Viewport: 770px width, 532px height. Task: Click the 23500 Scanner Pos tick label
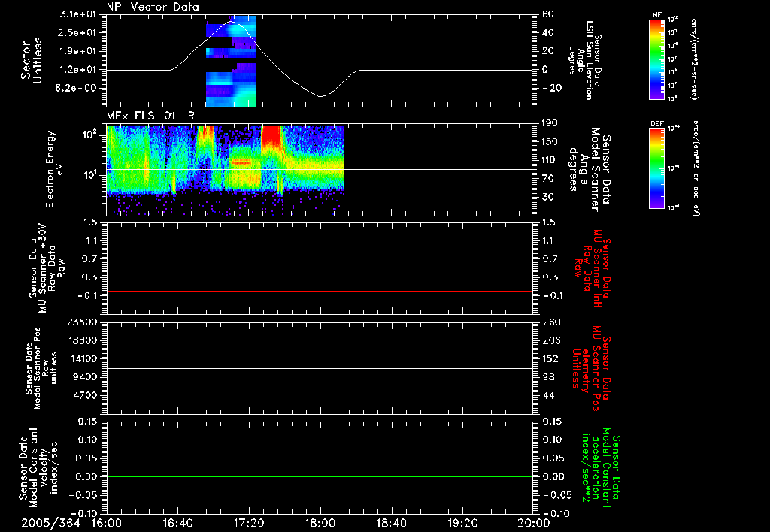point(81,322)
